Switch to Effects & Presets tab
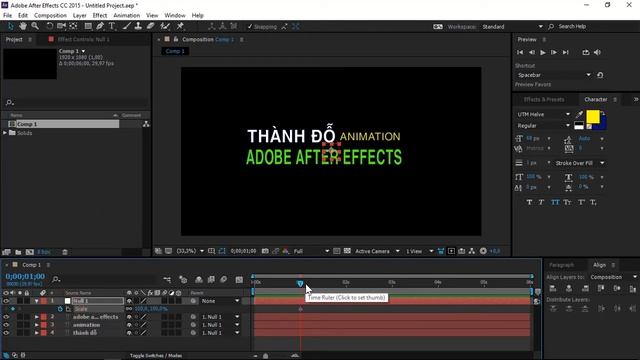This screenshot has height=360, width=640. coord(544,99)
